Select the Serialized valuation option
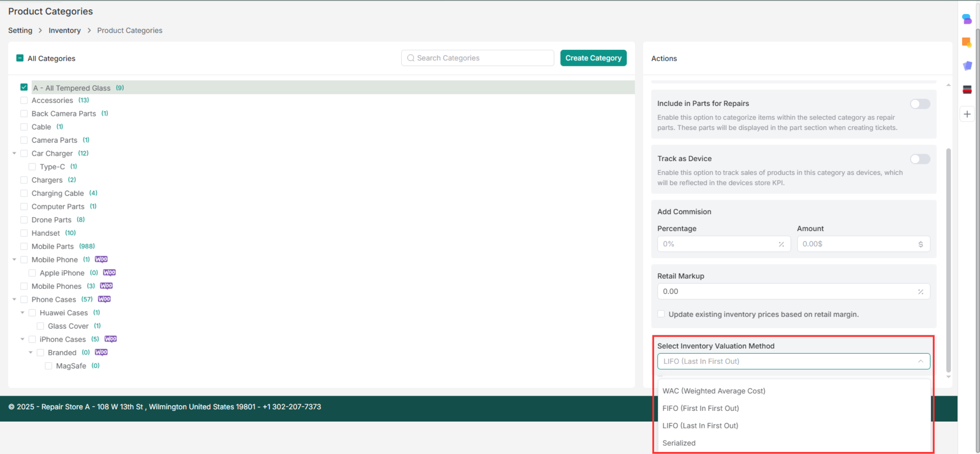The width and height of the screenshot is (980, 454). coord(794,443)
